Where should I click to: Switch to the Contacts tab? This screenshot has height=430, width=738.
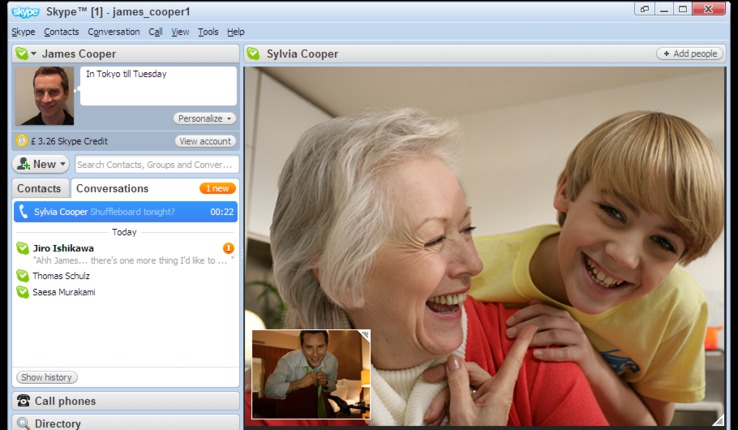click(39, 188)
